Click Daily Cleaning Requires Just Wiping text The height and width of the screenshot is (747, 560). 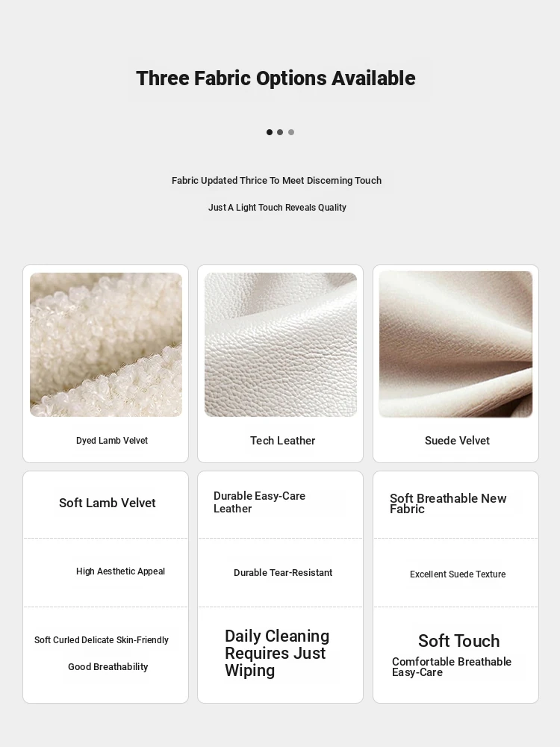click(x=277, y=653)
